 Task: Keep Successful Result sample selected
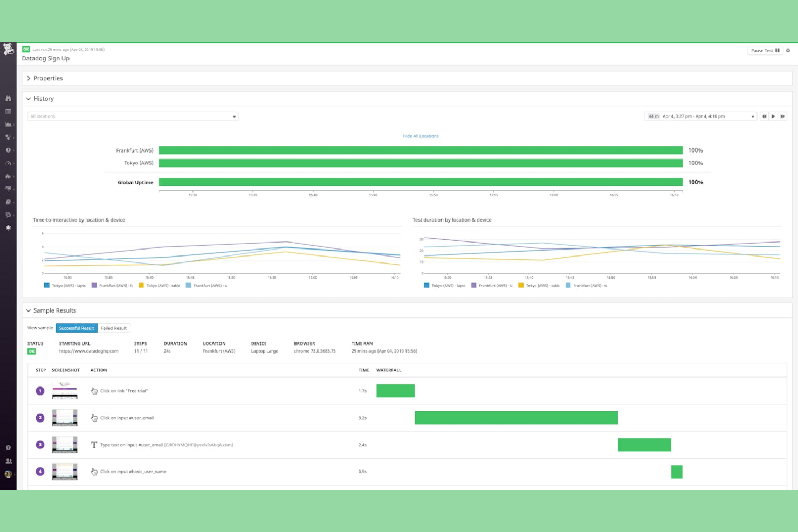[x=77, y=328]
